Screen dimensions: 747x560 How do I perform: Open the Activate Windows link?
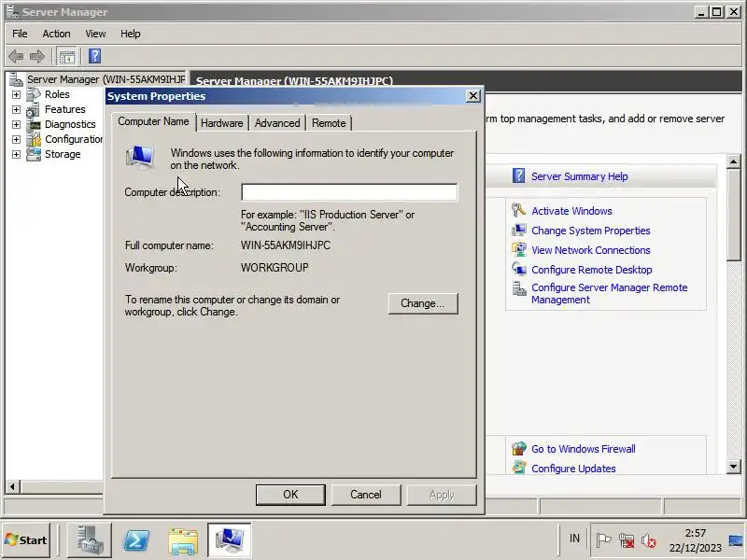(x=571, y=211)
